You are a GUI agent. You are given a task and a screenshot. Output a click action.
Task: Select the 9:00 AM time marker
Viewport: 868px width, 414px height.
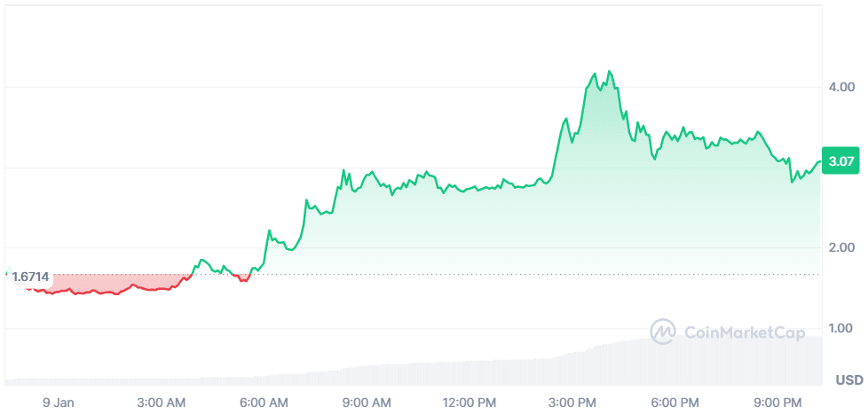point(367,402)
